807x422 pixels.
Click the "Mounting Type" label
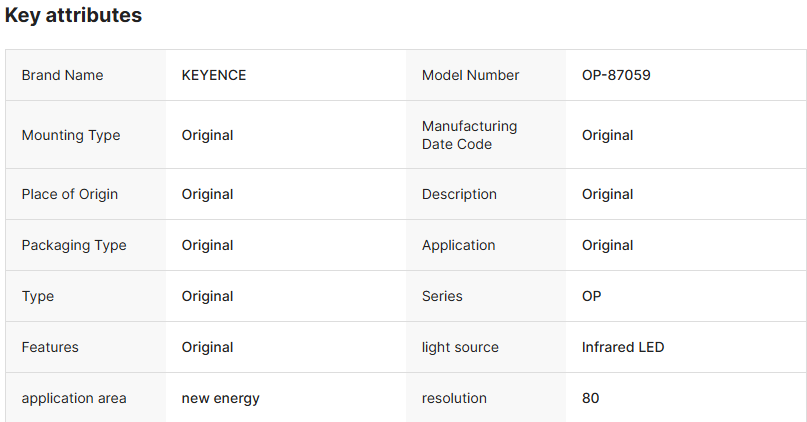click(x=70, y=135)
